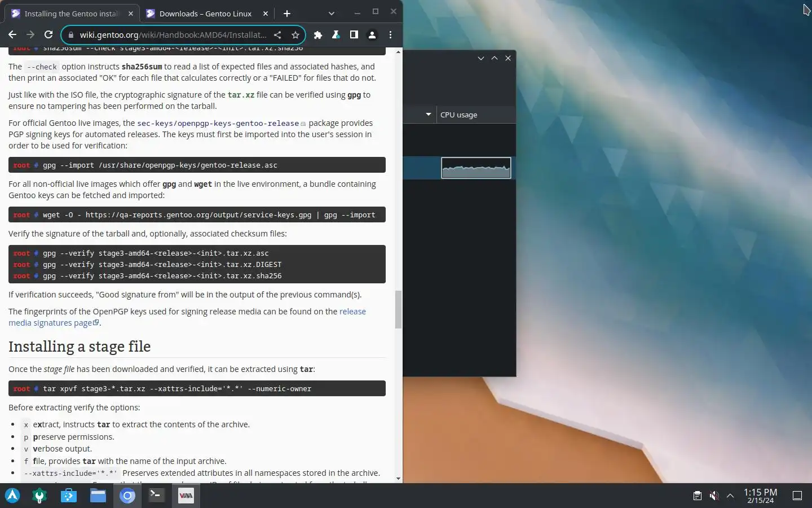Open the browser three-dot menu
This screenshot has height=508, width=812.
click(390, 35)
